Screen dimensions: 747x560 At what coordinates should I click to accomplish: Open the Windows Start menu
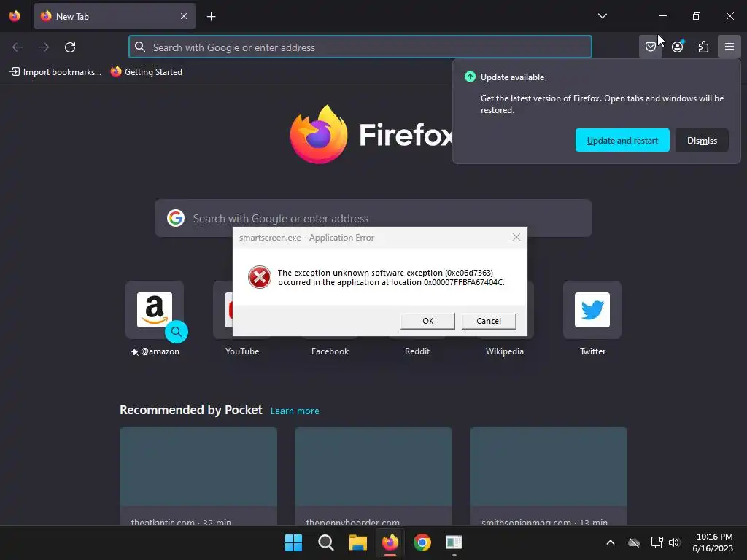[293, 542]
